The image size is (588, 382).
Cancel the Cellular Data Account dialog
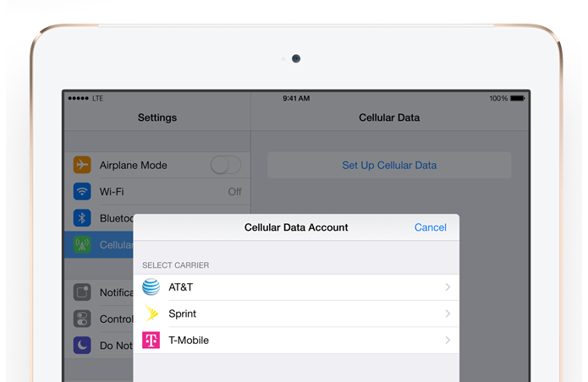(431, 227)
